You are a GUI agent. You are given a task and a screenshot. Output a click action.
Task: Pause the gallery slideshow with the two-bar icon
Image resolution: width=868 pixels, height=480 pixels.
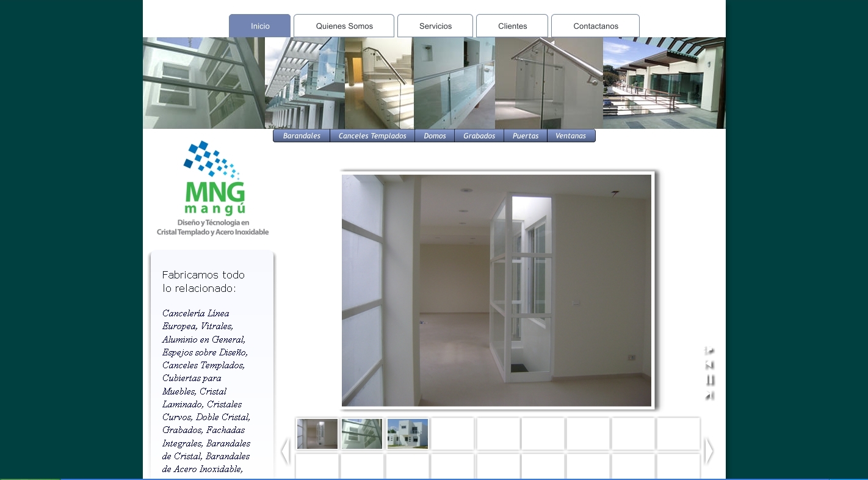tap(709, 380)
